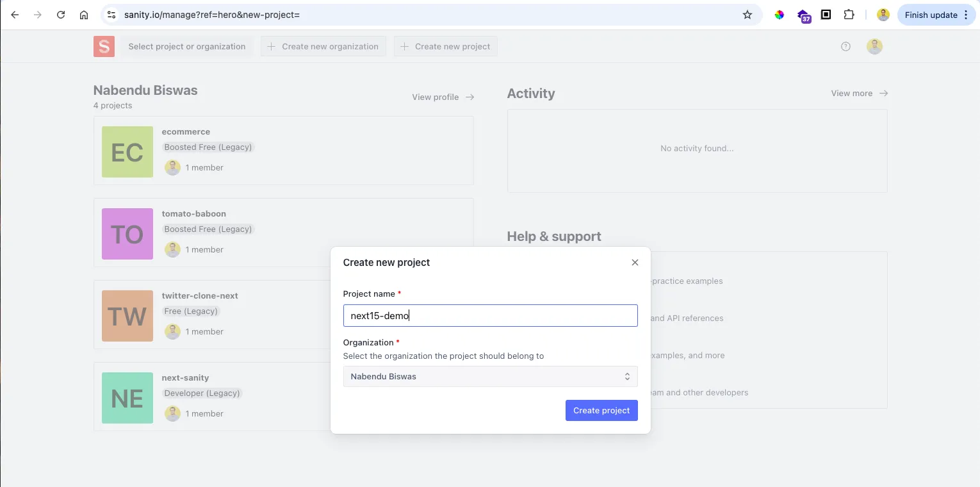Open the TW twitter-clone-next project thumbnail
Viewport: 980px width, 487px height.
pyautogui.click(x=127, y=316)
